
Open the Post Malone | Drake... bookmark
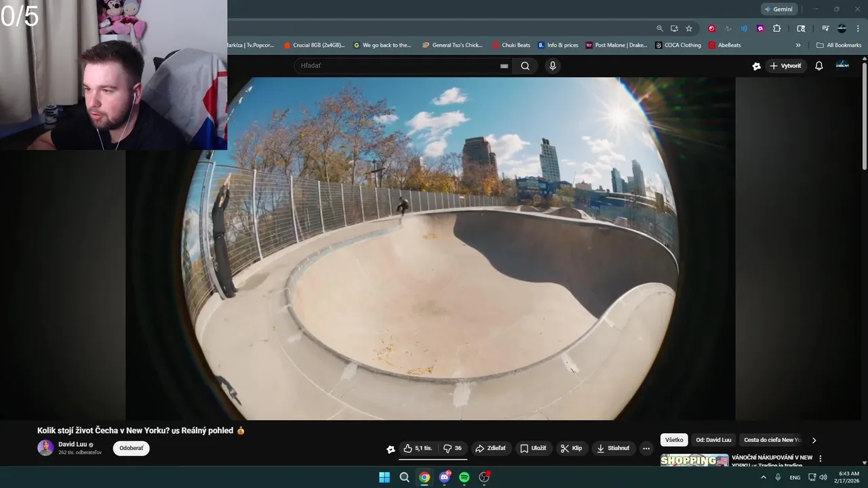pyautogui.click(x=616, y=45)
